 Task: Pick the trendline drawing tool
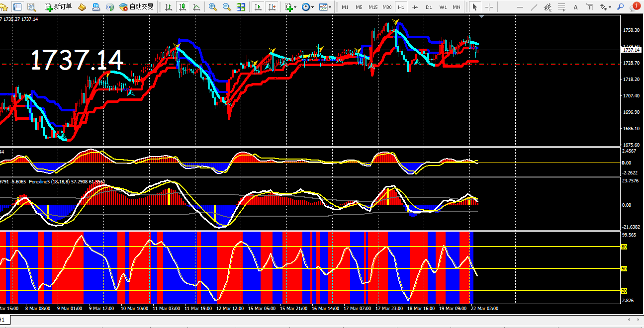[x=534, y=7]
